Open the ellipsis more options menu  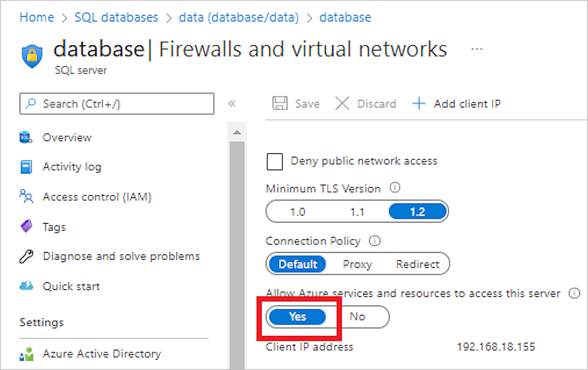477,49
